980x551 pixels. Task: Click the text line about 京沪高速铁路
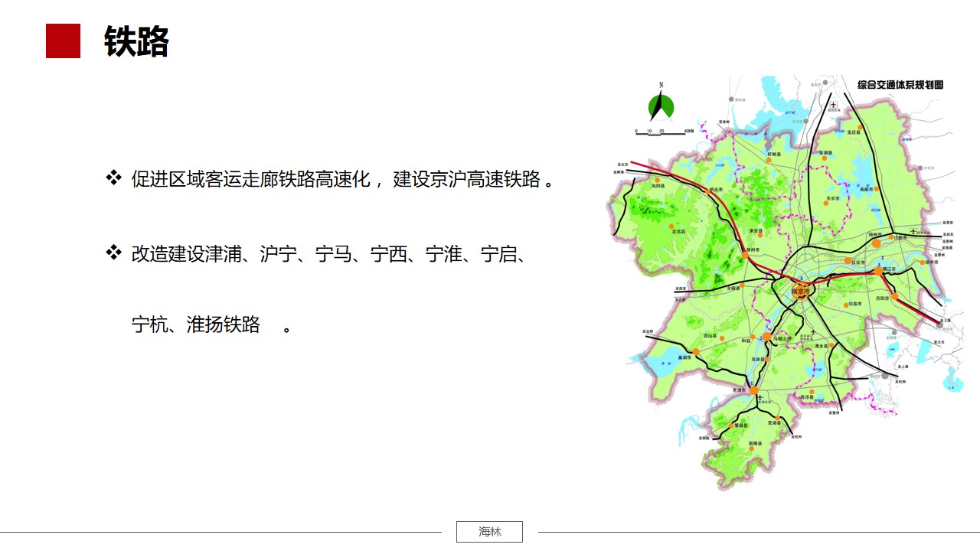point(342,180)
